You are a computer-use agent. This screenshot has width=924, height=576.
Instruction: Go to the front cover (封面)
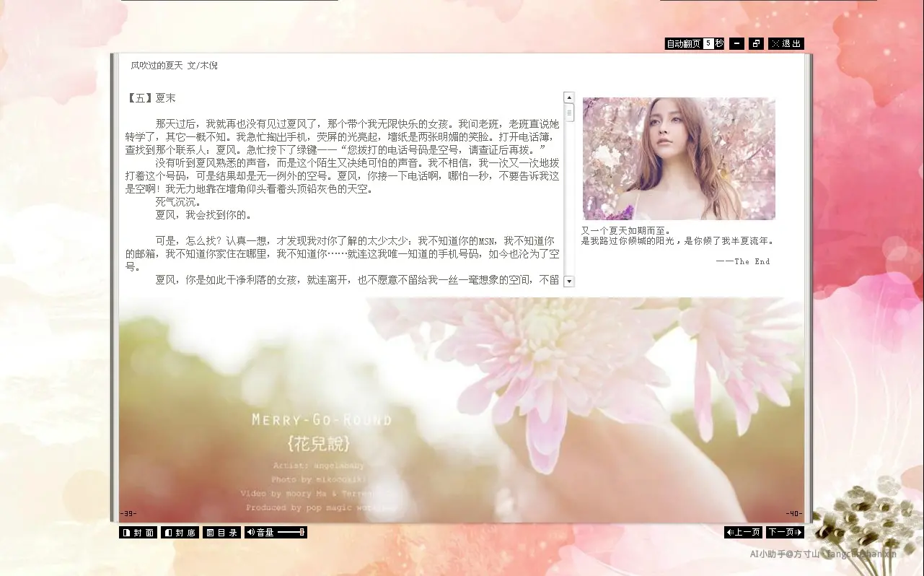point(138,533)
